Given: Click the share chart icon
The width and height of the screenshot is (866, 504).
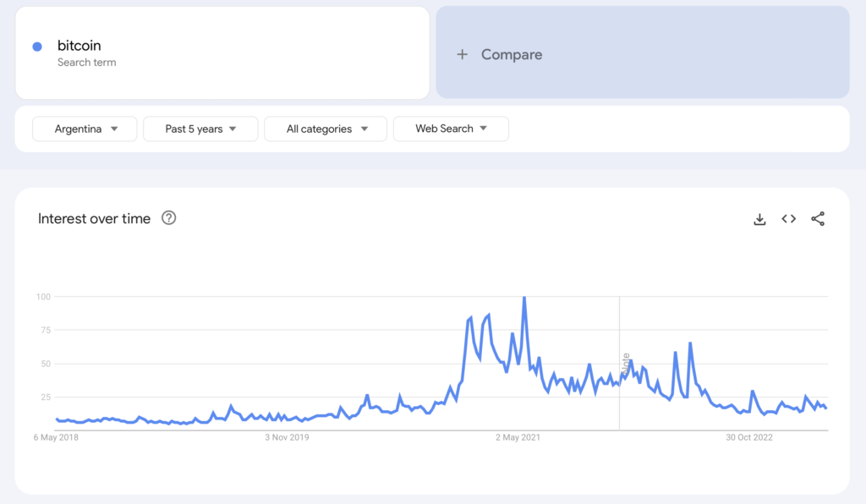Looking at the screenshot, I should point(818,219).
